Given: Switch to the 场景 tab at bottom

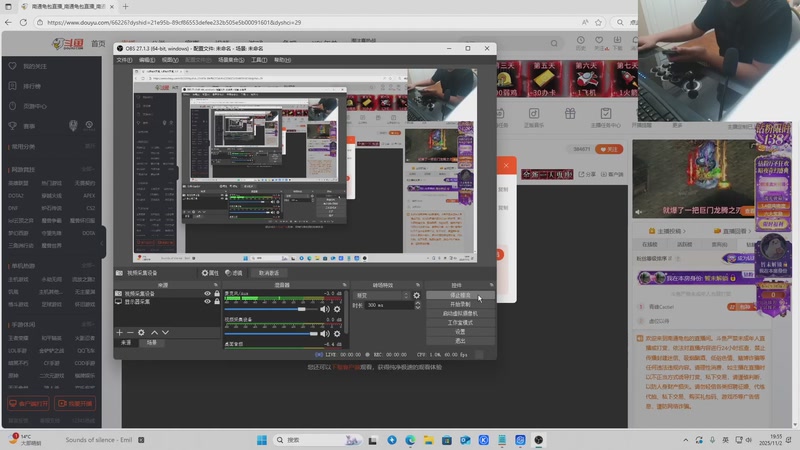Looking at the screenshot, I should 152,343.
